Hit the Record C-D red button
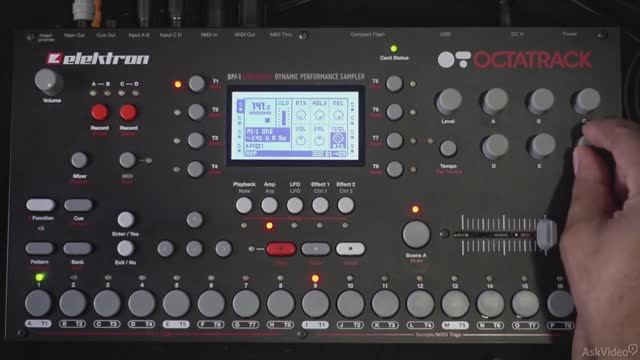640x360 pixels. tap(128, 112)
